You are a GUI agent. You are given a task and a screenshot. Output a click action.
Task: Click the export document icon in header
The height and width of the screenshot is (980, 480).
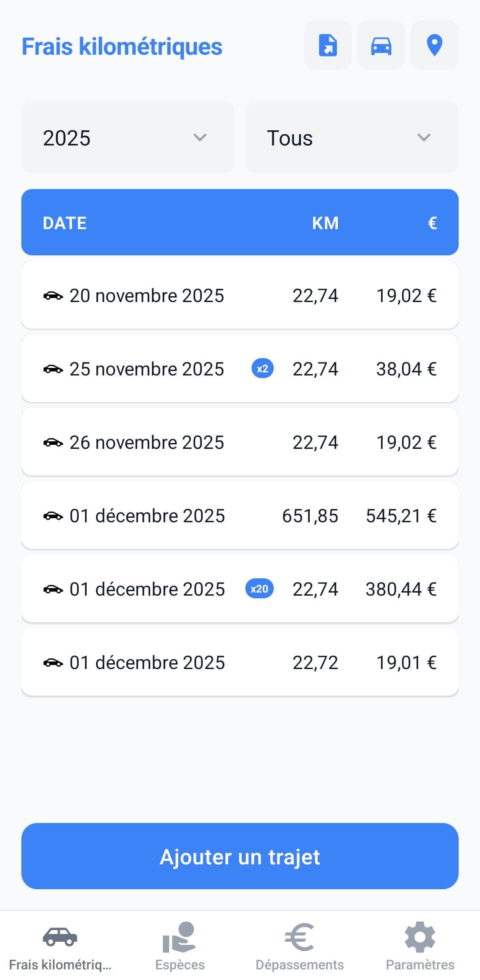(328, 45)
